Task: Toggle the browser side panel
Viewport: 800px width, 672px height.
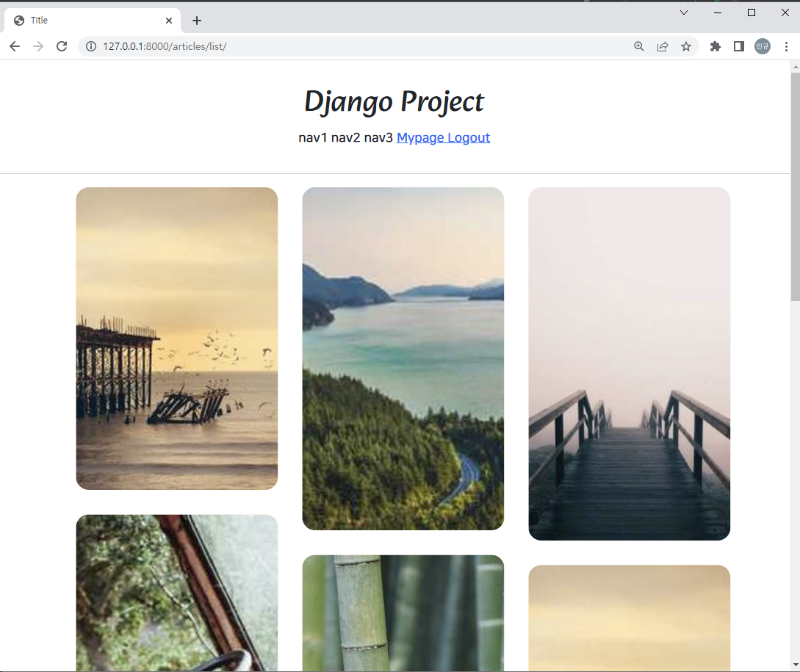Action: [739, 46]
